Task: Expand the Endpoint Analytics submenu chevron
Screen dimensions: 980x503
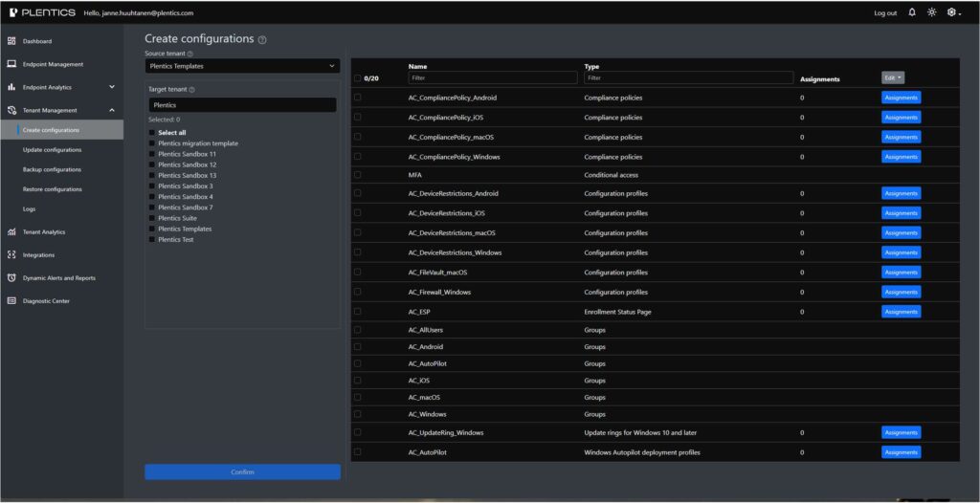Action: [x=112, y=87]
